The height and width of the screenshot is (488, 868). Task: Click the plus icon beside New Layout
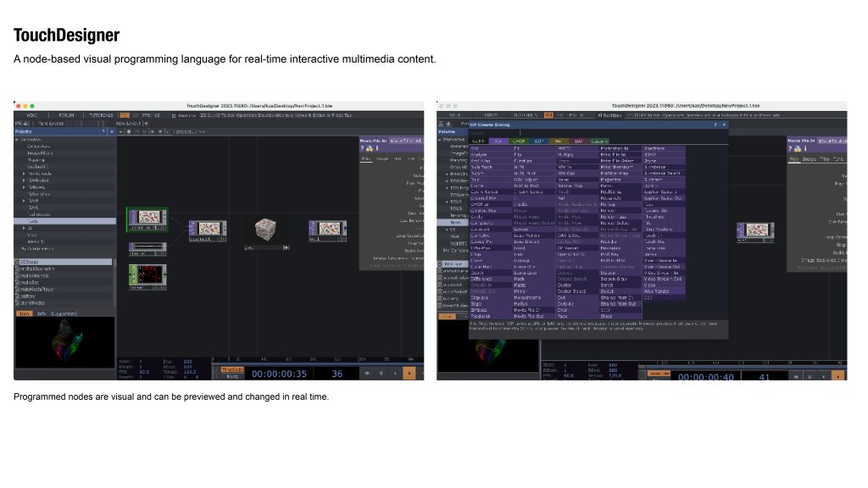click(146, 124)
